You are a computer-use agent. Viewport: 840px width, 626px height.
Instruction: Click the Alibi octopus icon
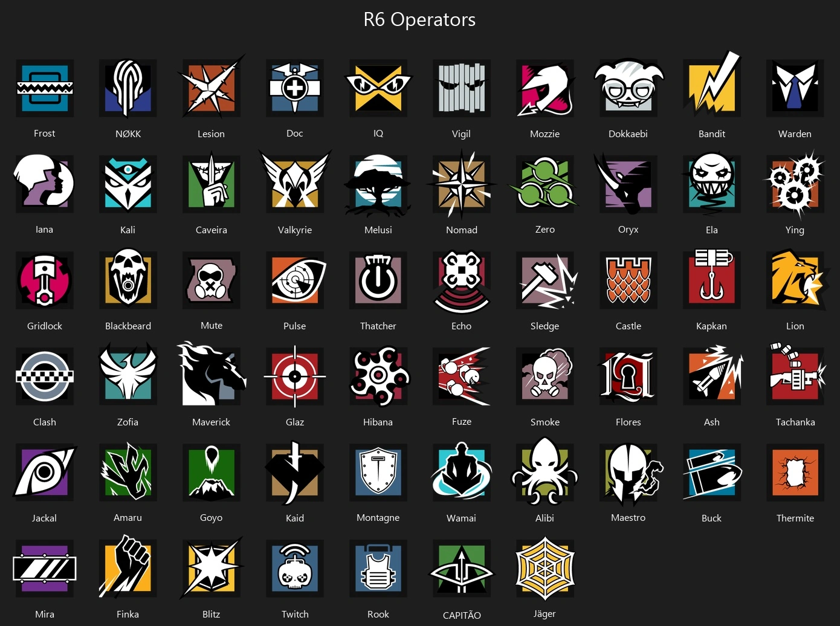pyautogui.click(x=545, y=471)
